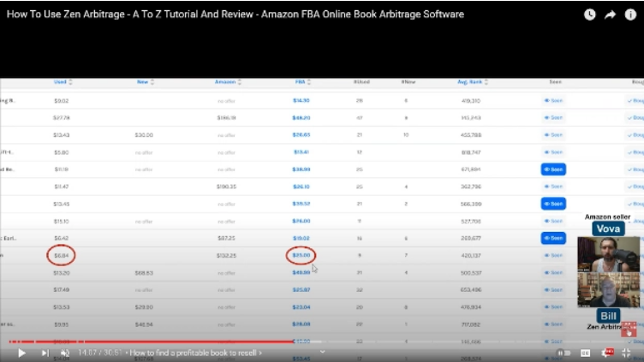The image size is (644, 362).
Task: Select Amazon price $87.25 cell
Action: [226, 239]
